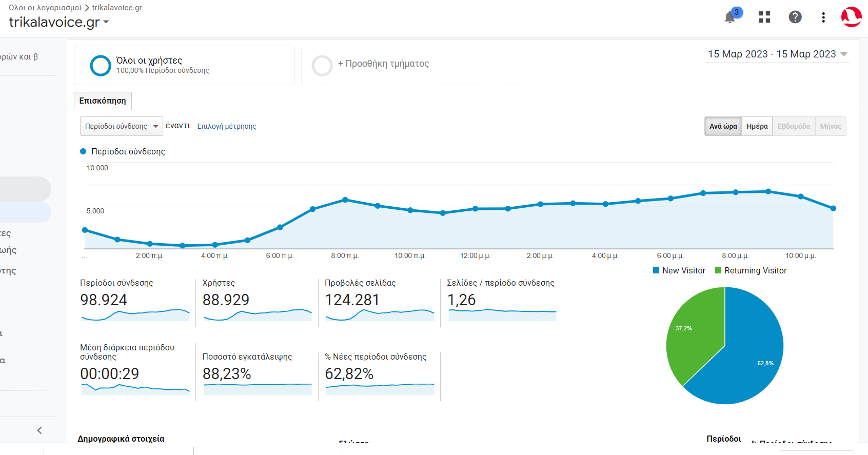Click the user account avatar
The height and width of the screenshot is (455, 868).
(x=851, y=17)
